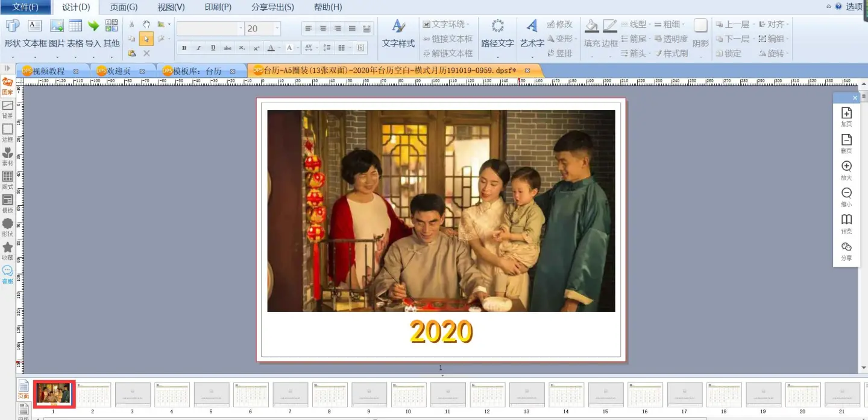This screenshot has height=420, width=868.
Task: Click 预览 preview button
Action: click(846, 224)
